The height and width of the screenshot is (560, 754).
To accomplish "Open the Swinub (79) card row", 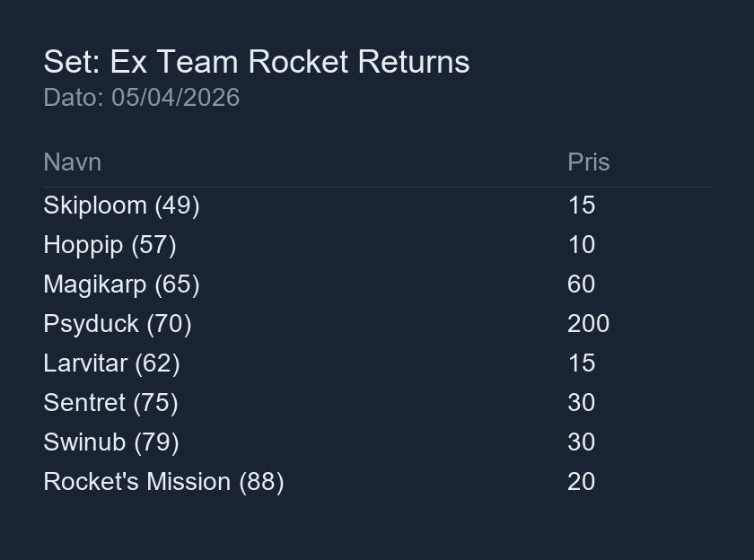I will (x=110, y=442).
